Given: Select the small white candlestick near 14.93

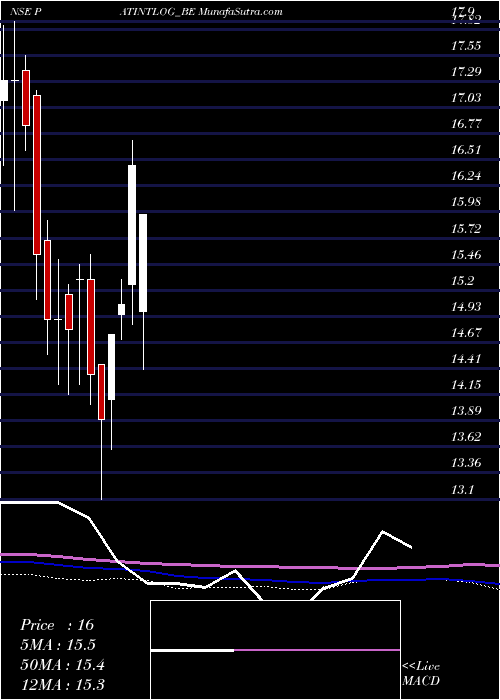Looking at the screenshot, I should click(121, 309).
